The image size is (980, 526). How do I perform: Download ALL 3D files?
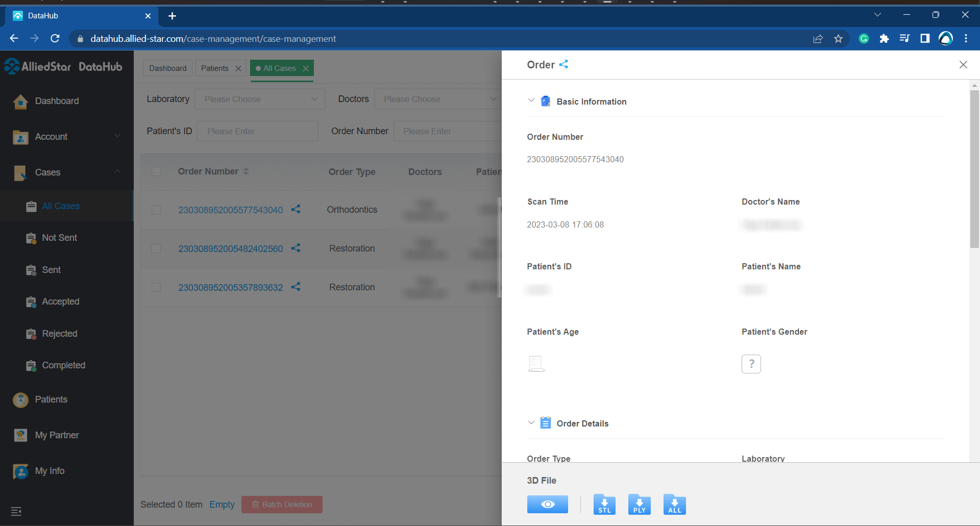[674, 504]
